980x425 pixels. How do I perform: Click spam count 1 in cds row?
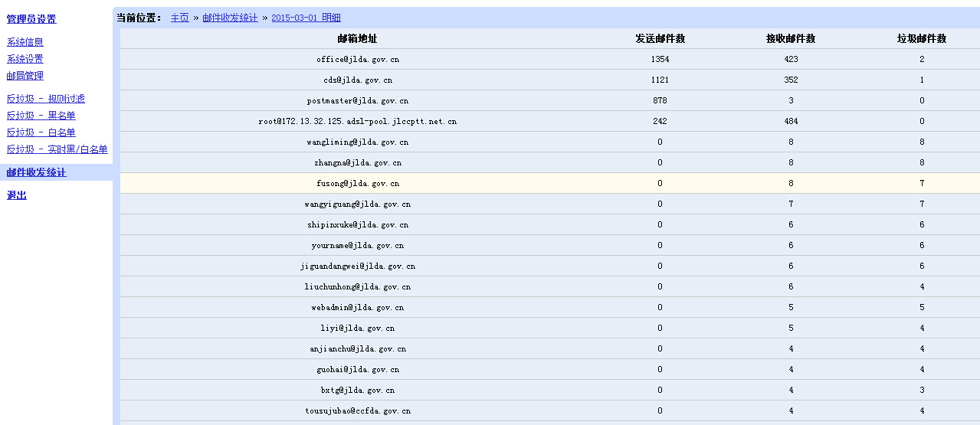coord(922,80)
